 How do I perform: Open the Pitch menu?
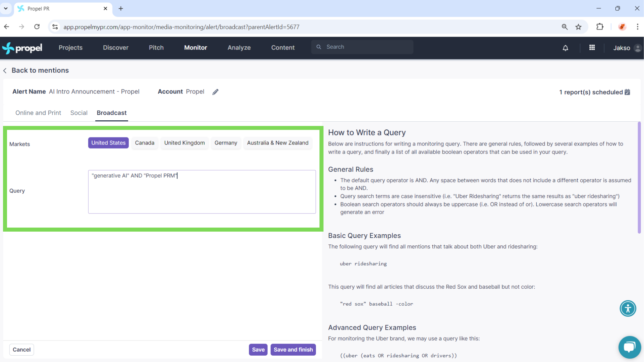tap(156, 48)
